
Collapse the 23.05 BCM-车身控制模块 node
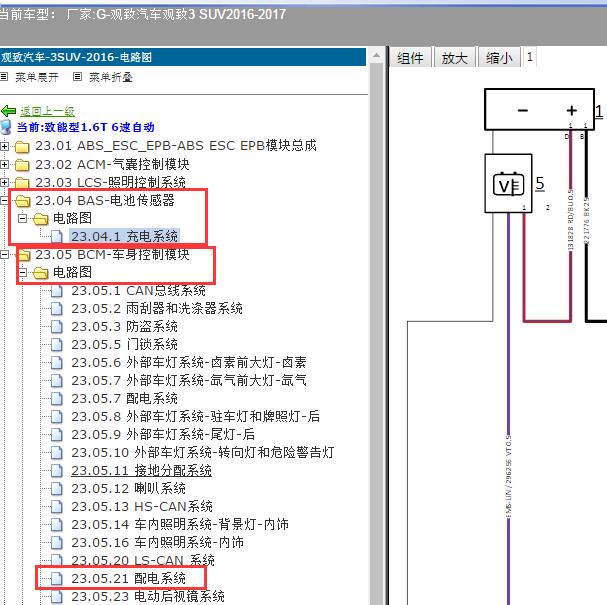click(4, 255)
